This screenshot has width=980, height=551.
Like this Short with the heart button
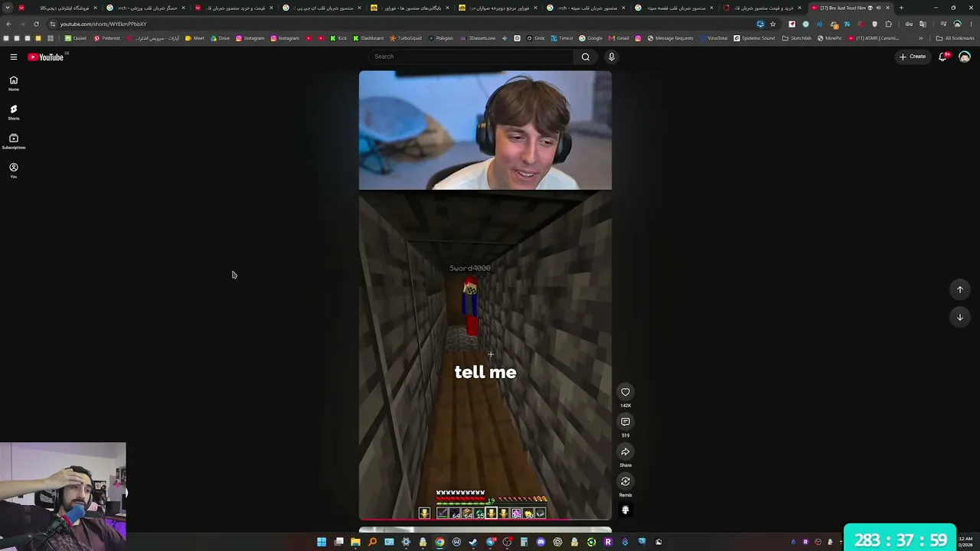[626, 392]
